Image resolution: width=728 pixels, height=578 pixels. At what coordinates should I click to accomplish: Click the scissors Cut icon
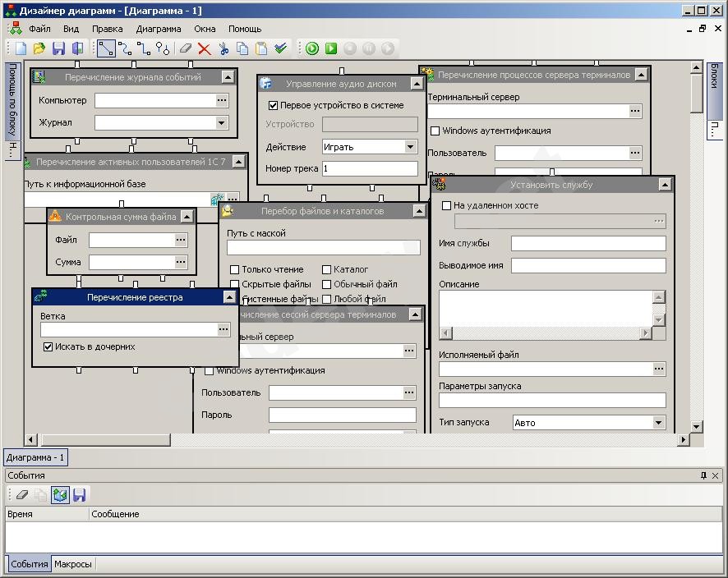point(223,49)
